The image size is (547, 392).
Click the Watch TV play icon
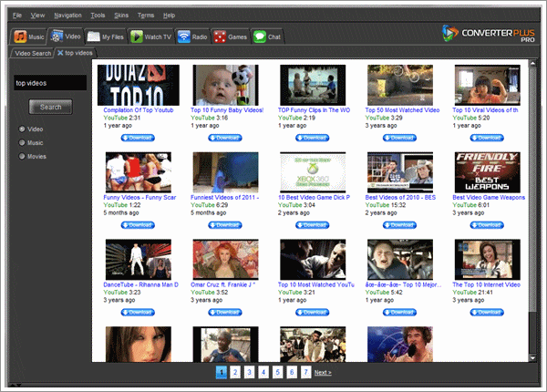pos(137,36)
